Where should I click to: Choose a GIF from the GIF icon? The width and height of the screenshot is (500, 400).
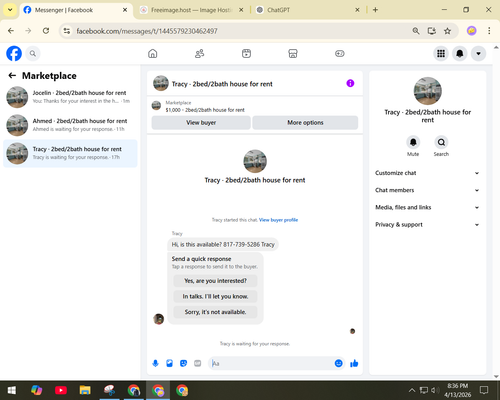coord(198,363)
